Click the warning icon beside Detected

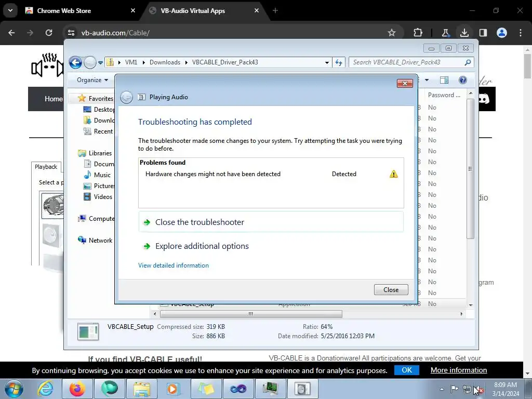click(394, 174)
